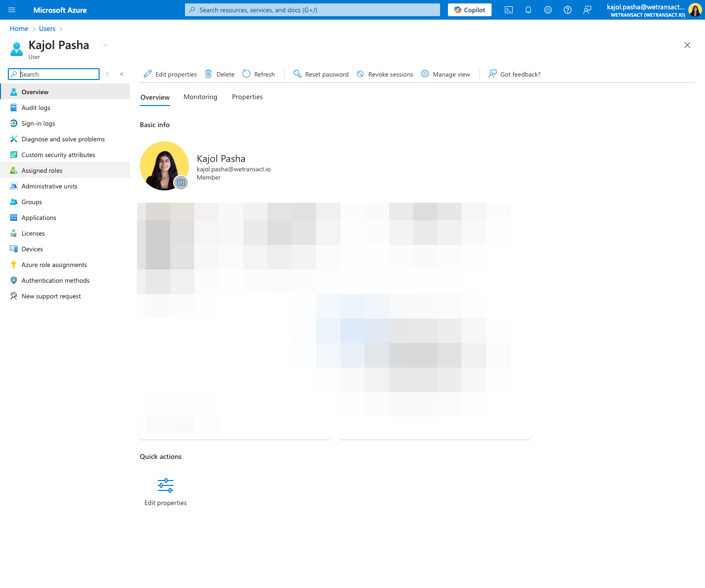Switch to the Properties tab
The height and width of the screenshot is (588, 705).
pos(247,97)
